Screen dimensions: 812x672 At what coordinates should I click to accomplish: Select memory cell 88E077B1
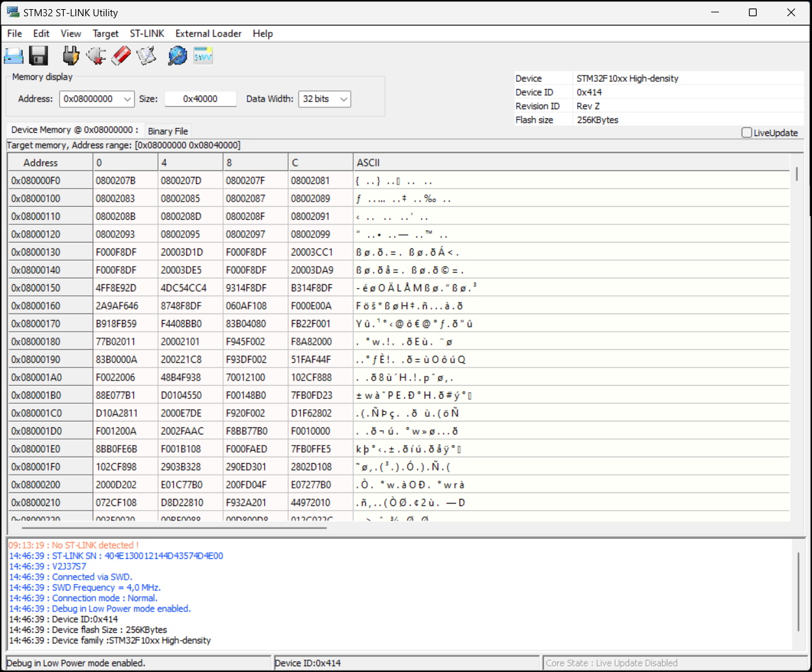click(x=125, y=396)
